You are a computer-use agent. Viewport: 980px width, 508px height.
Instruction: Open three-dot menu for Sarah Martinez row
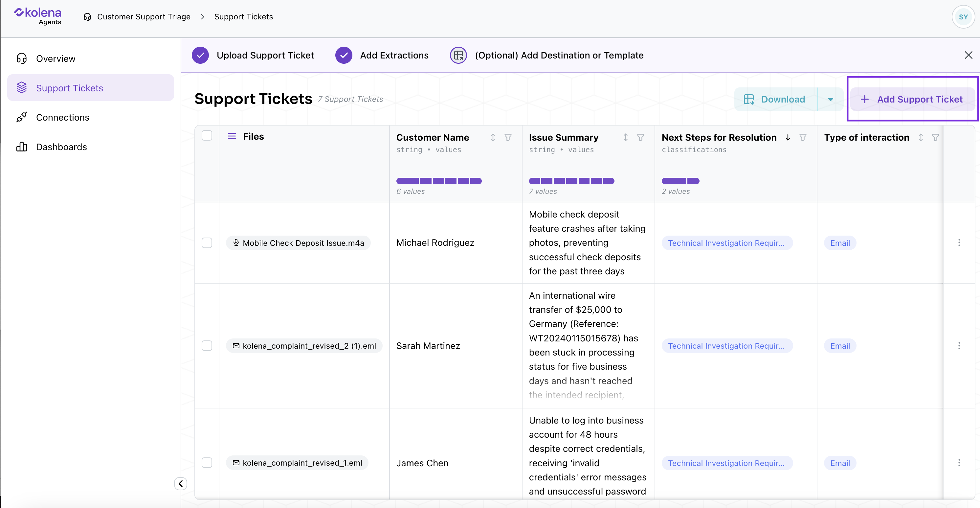(959, 346)
